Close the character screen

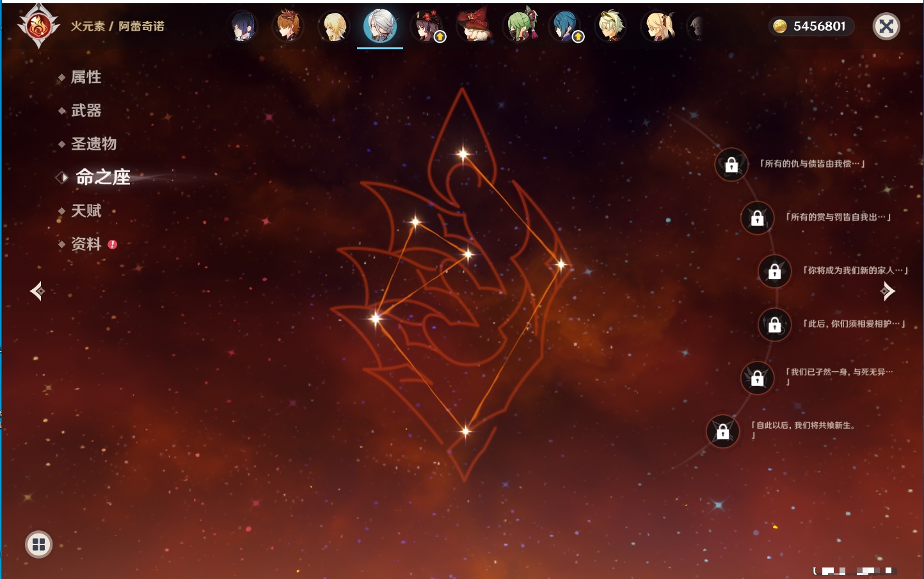click(886, 26)
